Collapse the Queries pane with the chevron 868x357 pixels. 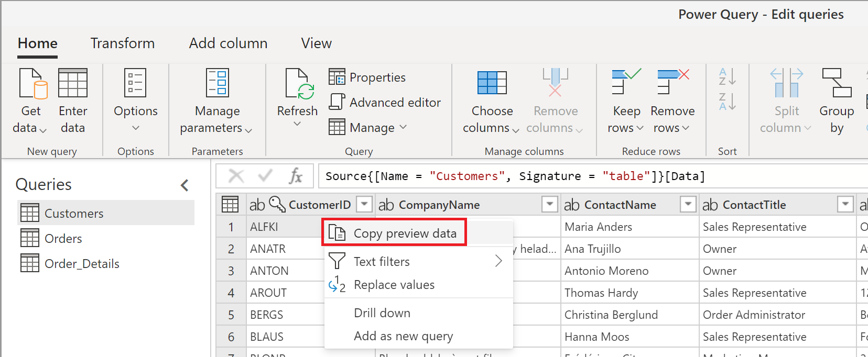click(185, 185)
